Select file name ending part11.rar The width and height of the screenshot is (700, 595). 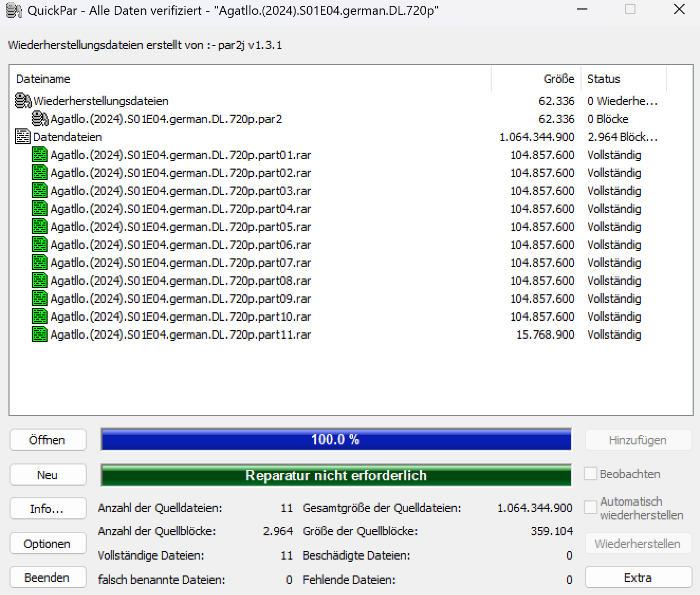pyautogui.click(x=181, y=334)
